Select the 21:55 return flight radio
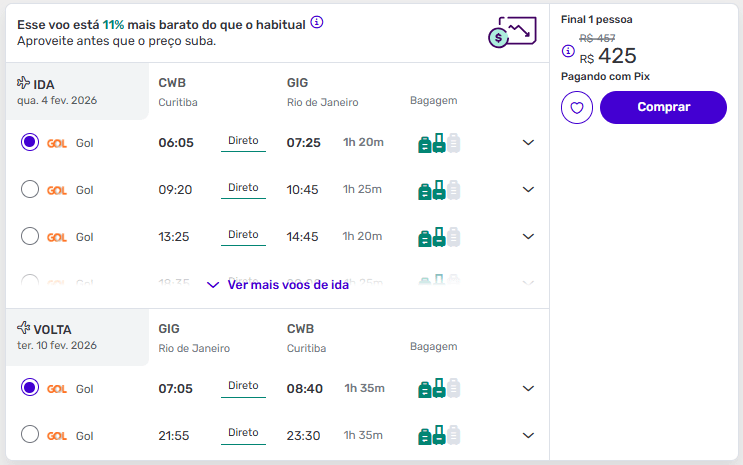This screenshot has height=465, width=743. (x=30, y=434)
